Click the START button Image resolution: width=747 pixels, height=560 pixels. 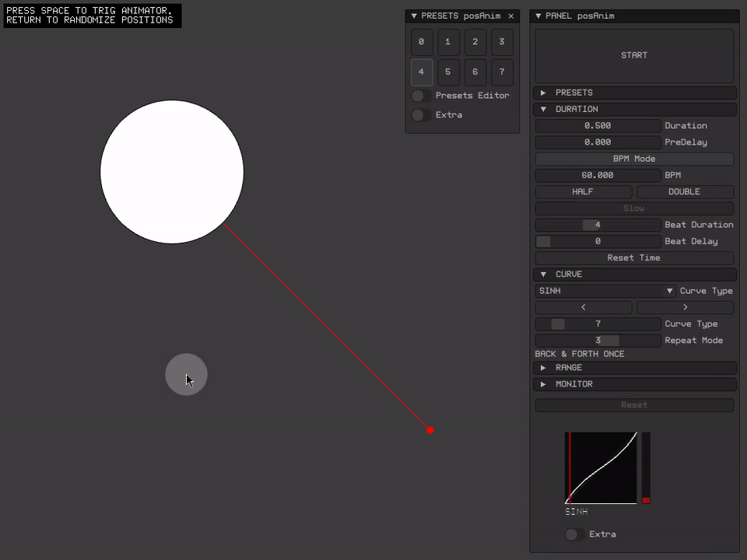click(x=634, y=56)
